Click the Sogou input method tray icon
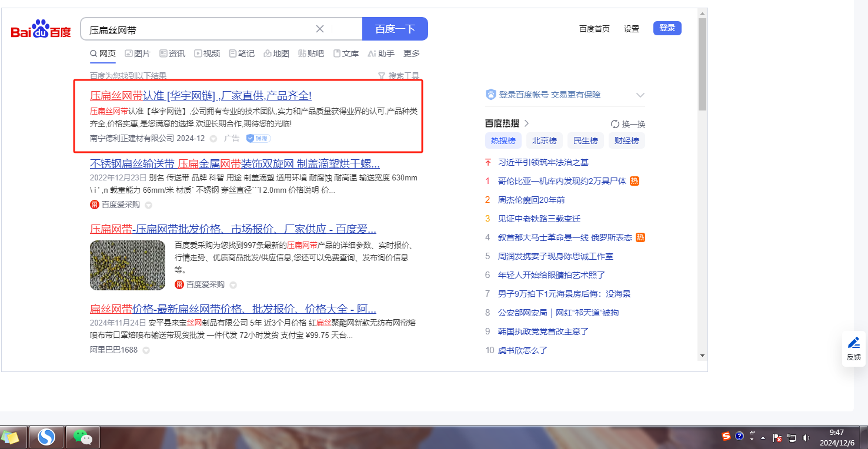The width and height of the screenshot is (868, 449). click(x=726, y=436)
